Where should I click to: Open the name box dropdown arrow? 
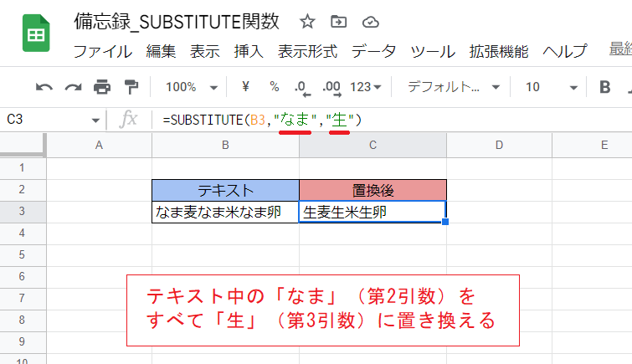95,120
